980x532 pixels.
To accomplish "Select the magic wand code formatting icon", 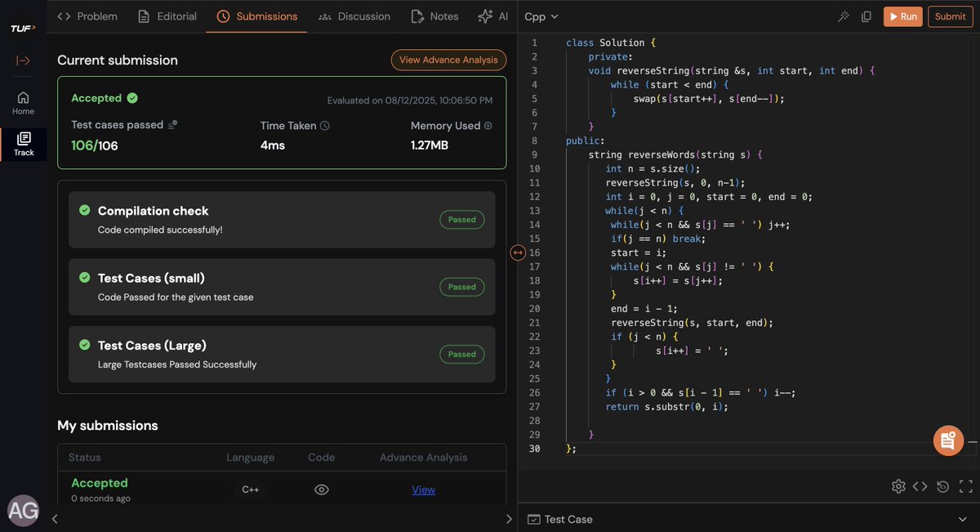I will pos(843,16).
